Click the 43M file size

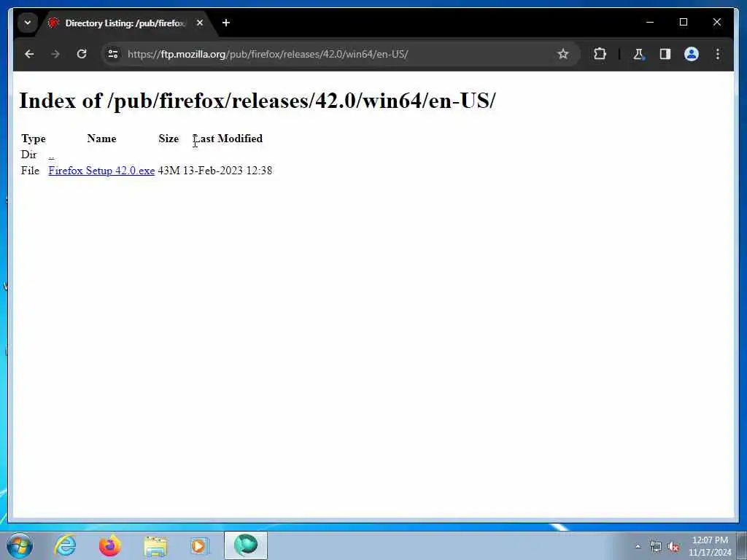tap(169, 171)
